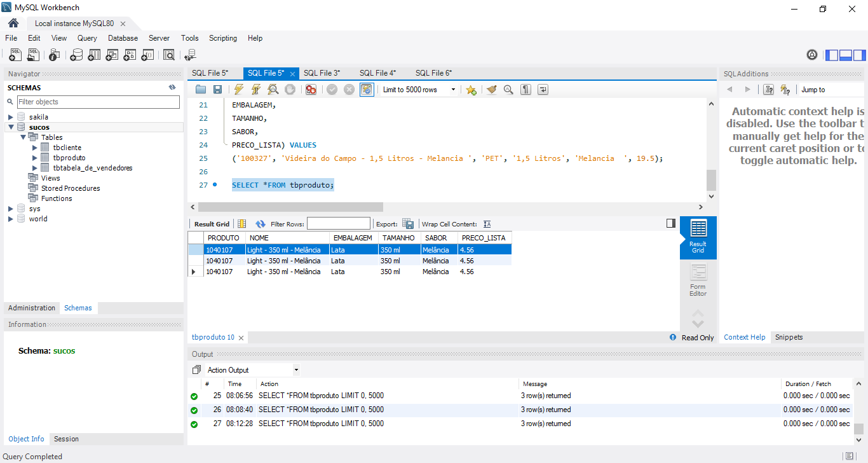Toggle invisible characters display
This screenshot has height=463, width=868.
pyautogui.click(x=526, y=90)
